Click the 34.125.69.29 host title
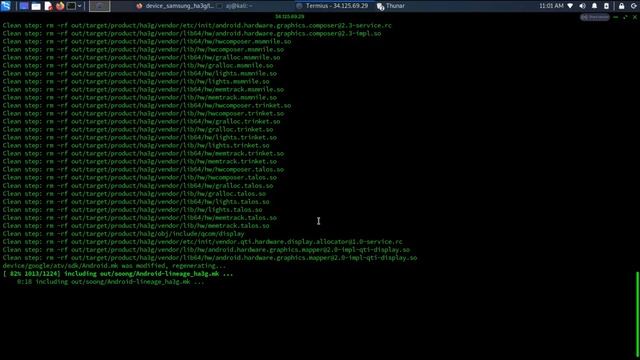This screenshot has height=360, width=640. click(x=289, y=17)
